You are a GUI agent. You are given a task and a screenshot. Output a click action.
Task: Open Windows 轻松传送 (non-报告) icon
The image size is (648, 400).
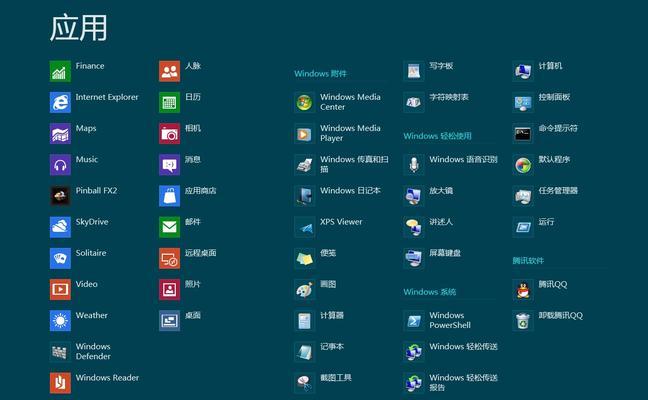[414, 352]
